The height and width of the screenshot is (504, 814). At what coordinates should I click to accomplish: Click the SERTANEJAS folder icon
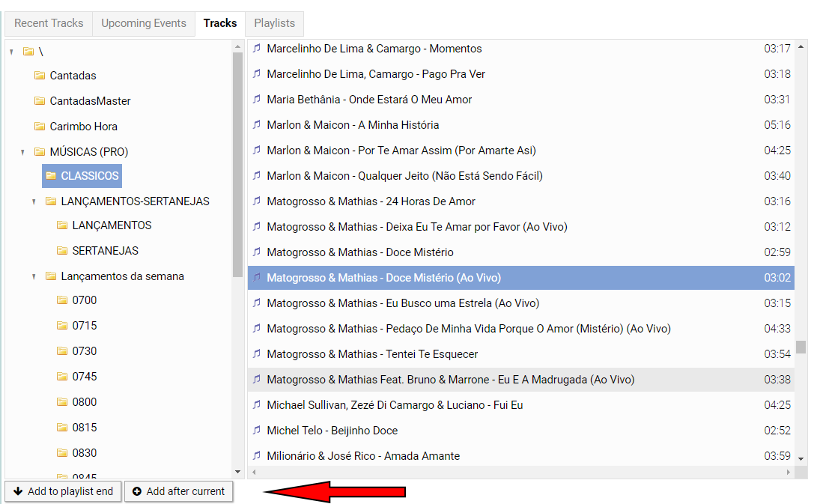[x=62, y=251]
